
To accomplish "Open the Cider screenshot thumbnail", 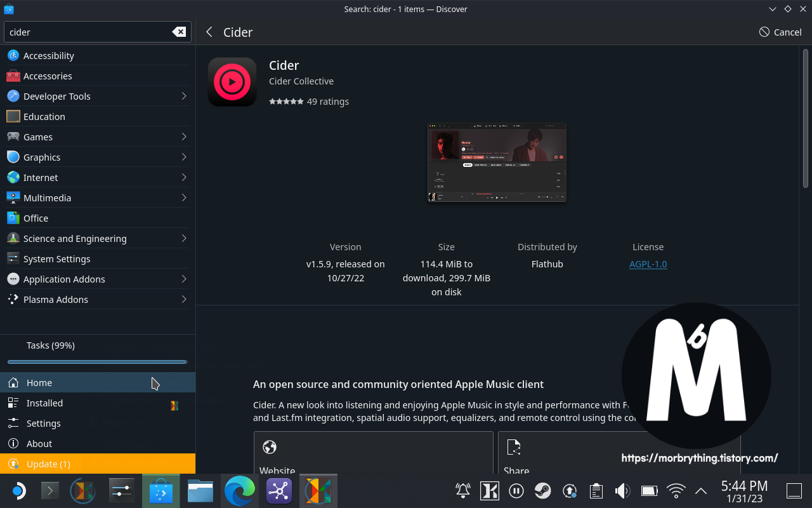I will tap(497, 163).
